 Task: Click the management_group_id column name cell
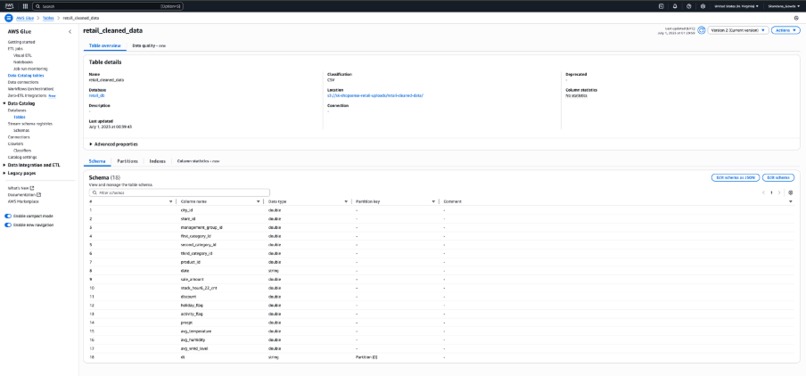(202, 227)
